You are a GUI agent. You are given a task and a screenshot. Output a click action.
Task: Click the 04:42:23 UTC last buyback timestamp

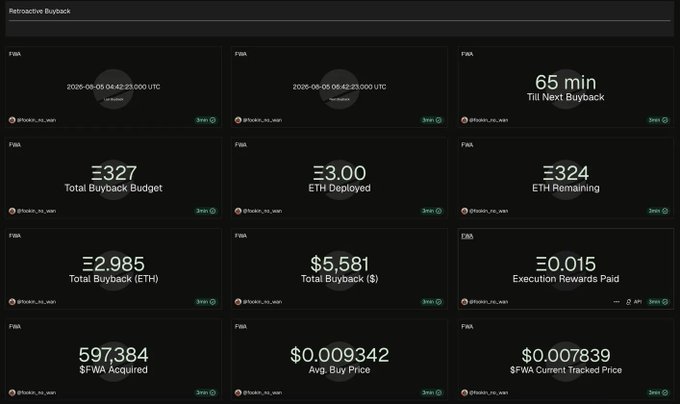pos(113,87)
